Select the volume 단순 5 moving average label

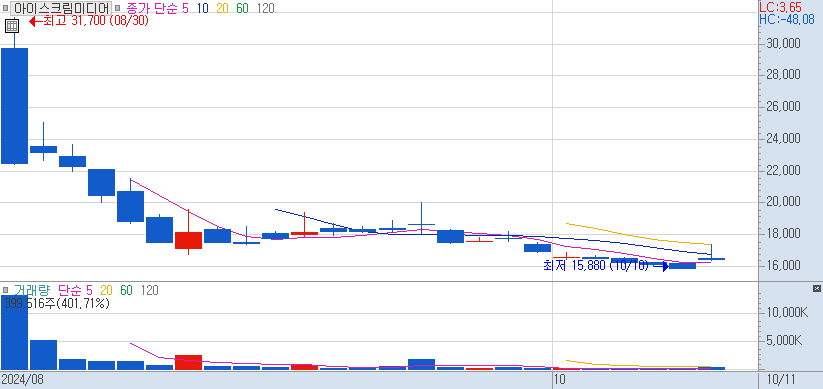[75, 290]
